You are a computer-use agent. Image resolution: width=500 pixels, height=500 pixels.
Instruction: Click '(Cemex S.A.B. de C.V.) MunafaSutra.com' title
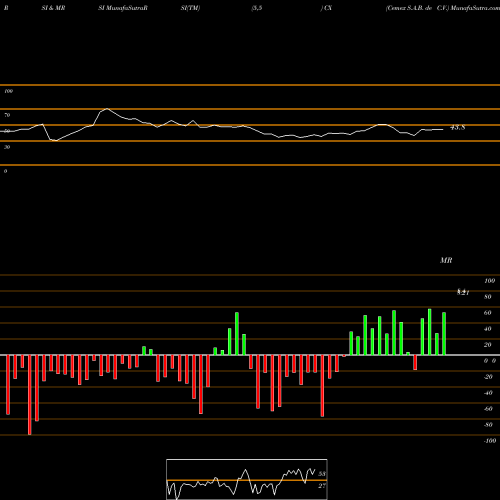[443, 8]
